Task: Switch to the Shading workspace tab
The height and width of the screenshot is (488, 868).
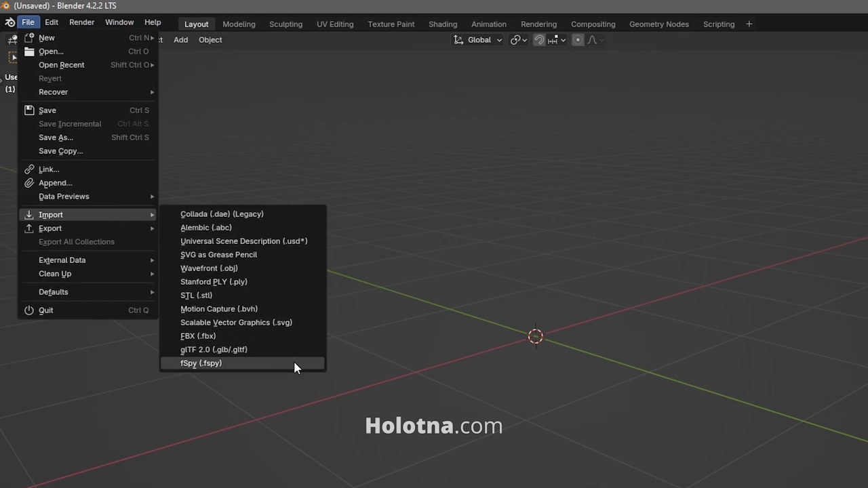Action: 443,24
